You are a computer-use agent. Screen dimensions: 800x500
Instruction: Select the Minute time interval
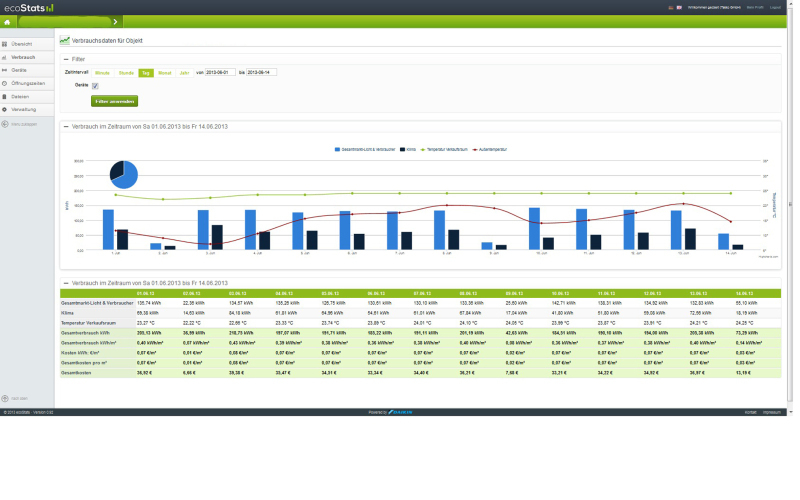point(103,73)
